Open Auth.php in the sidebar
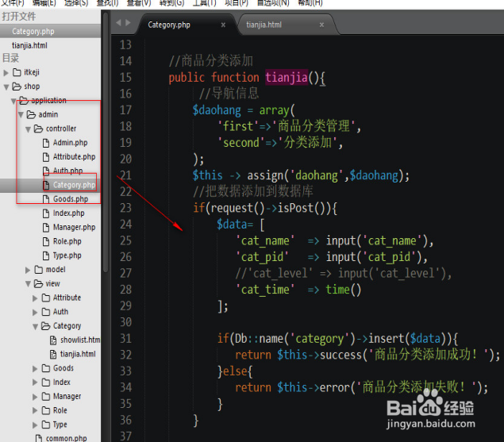 click(x=67, y=171)
